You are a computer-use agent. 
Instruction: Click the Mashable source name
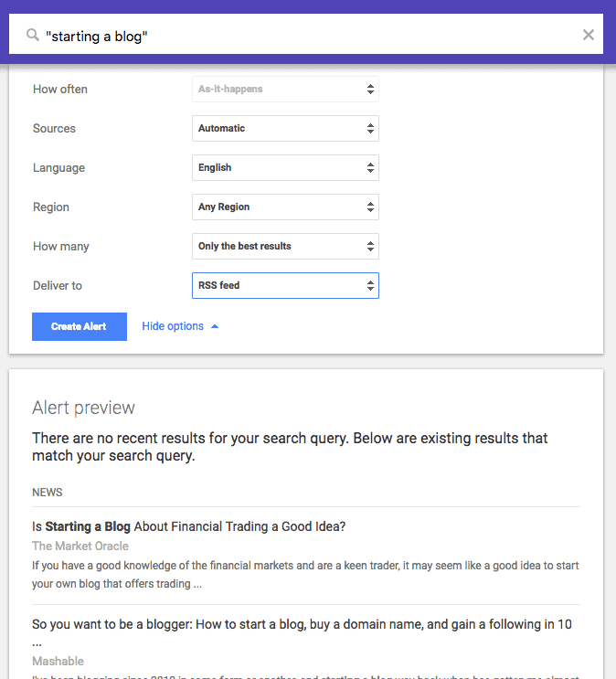58,662
